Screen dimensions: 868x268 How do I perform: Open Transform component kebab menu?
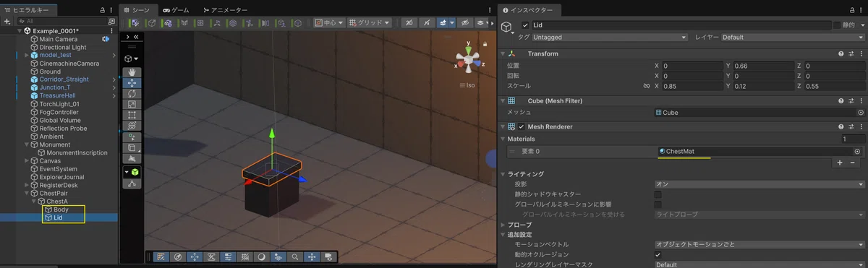[861, 54]
